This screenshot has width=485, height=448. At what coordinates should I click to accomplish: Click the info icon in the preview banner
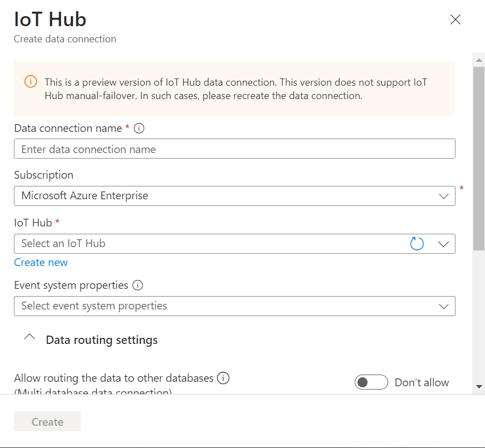pos(31,82)
